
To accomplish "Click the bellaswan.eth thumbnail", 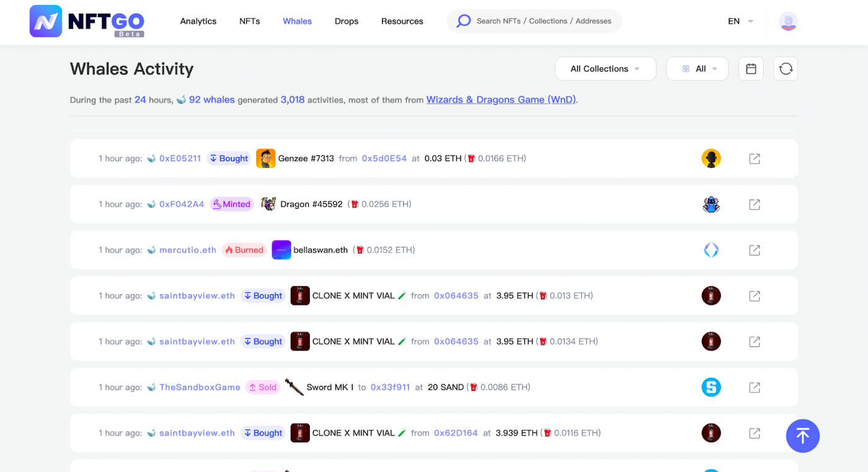I will 281,250.
